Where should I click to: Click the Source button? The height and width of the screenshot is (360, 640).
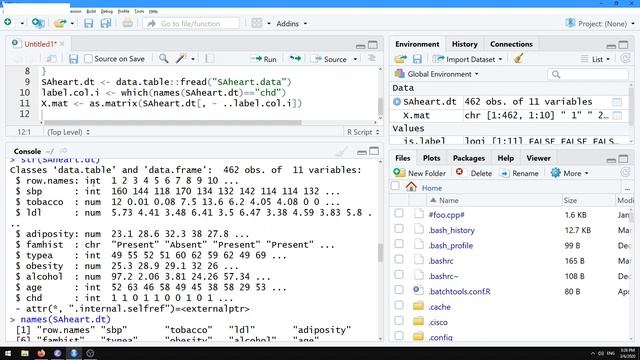330,59
